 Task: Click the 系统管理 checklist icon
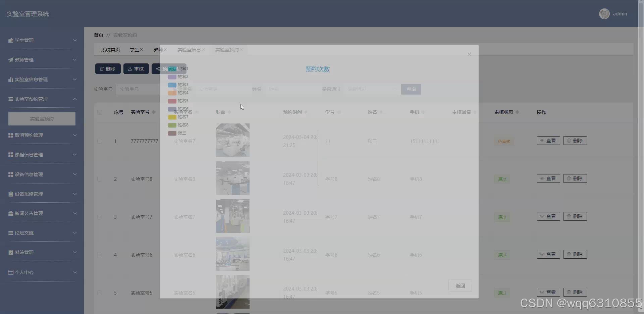click(11, 252)
